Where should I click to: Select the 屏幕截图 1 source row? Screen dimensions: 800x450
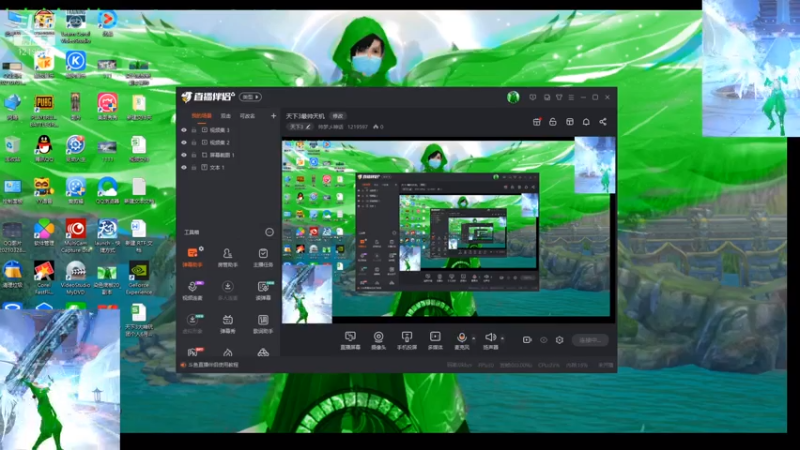click(x=229, y=155)
